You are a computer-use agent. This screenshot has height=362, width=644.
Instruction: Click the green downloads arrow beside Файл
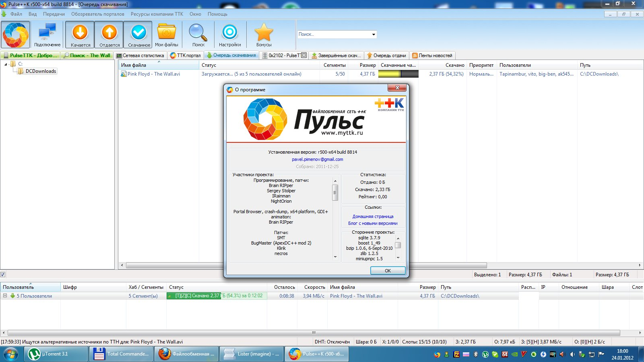pyautogui.click(x=4, y=14)
